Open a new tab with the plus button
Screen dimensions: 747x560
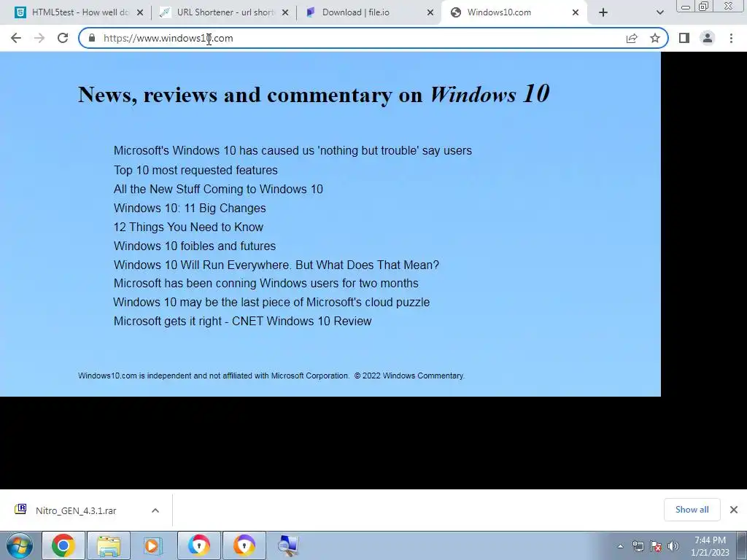click(603, 12)
